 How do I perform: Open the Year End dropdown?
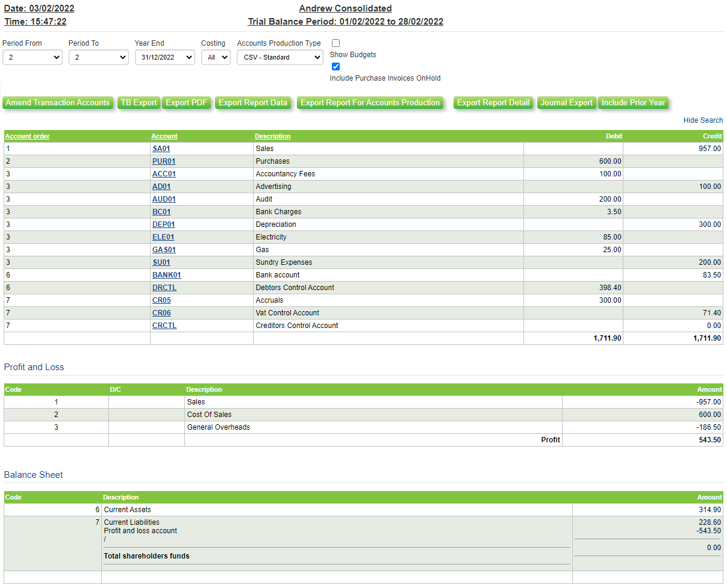pyautogui.click(x=165, y=57)
